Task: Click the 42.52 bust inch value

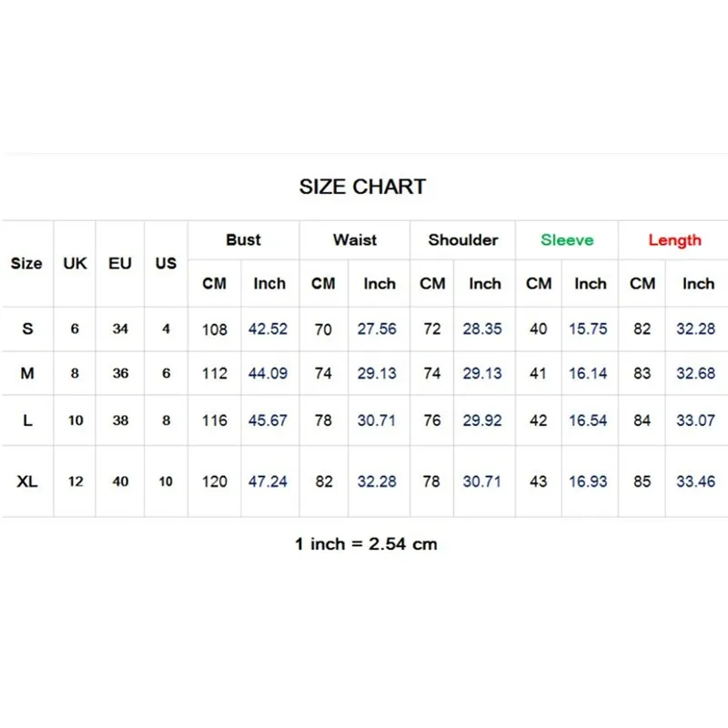Action: [268, 329]
